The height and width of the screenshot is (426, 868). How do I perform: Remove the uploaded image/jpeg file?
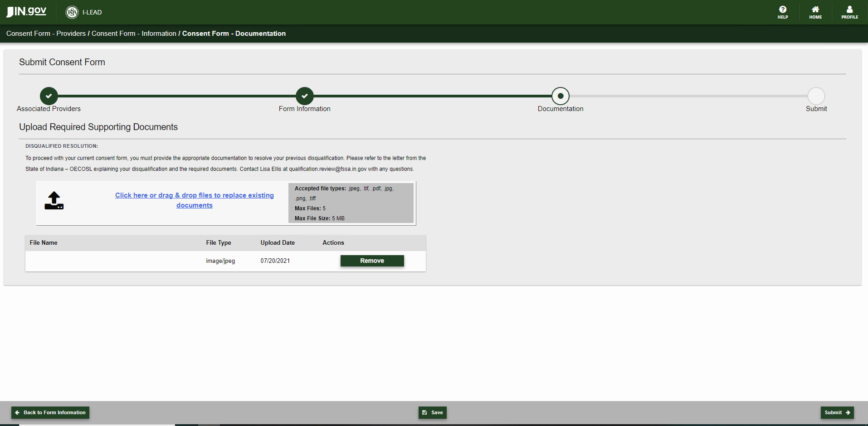pos(372,261)
